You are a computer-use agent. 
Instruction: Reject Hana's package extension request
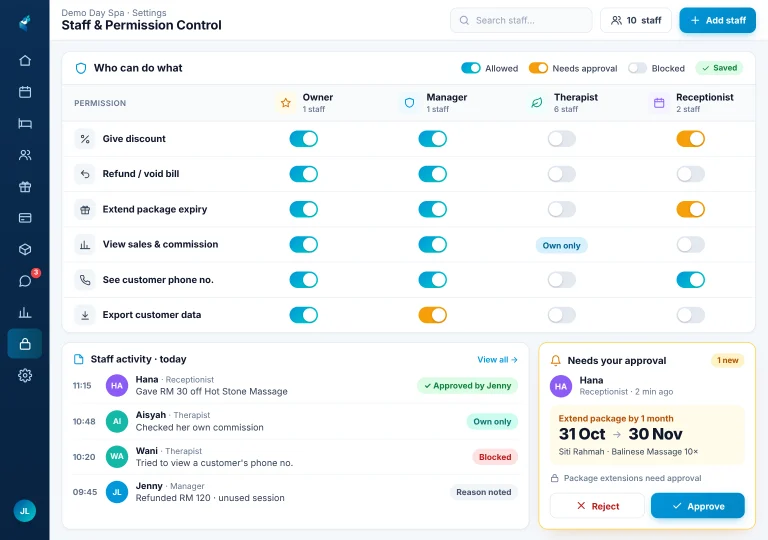tap(597, 506)
